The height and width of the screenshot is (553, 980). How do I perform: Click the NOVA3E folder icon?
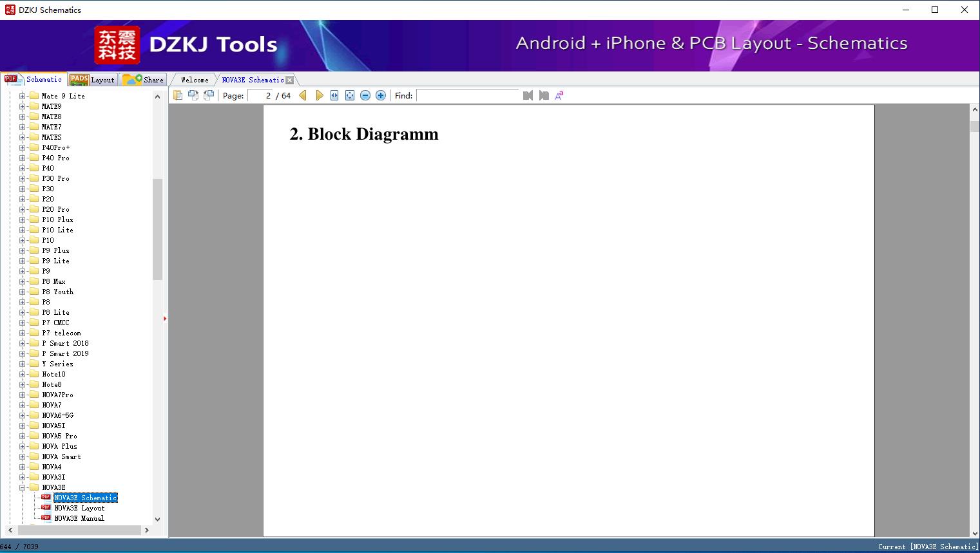(x=34, y=487)
